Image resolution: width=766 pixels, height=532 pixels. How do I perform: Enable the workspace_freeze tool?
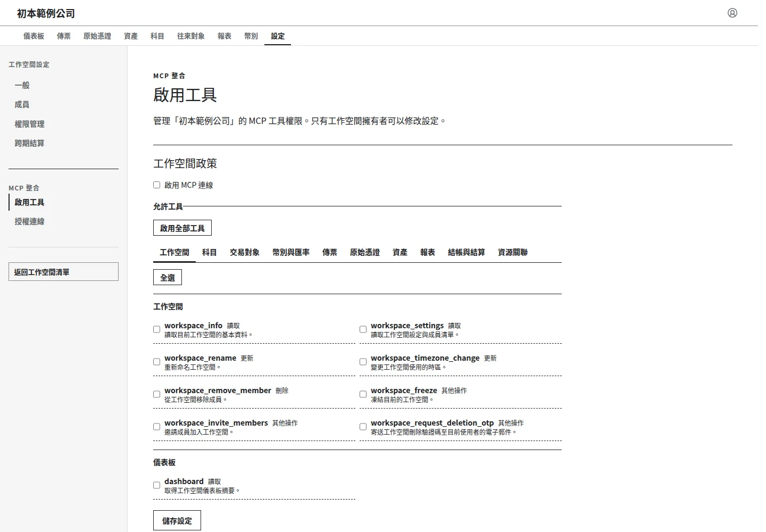tap(363, 394)
